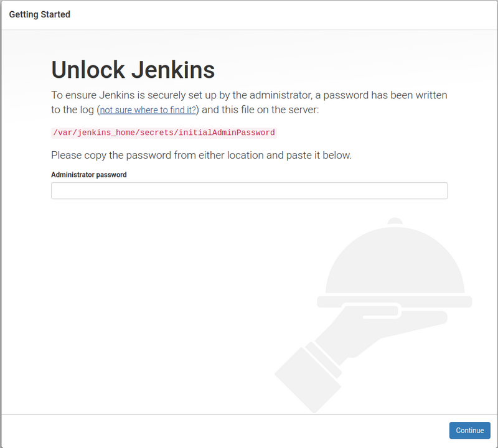Screen dimensions: 498x448
Task: Click the 'Administrator password' field label
Action: tap(88, 175)
